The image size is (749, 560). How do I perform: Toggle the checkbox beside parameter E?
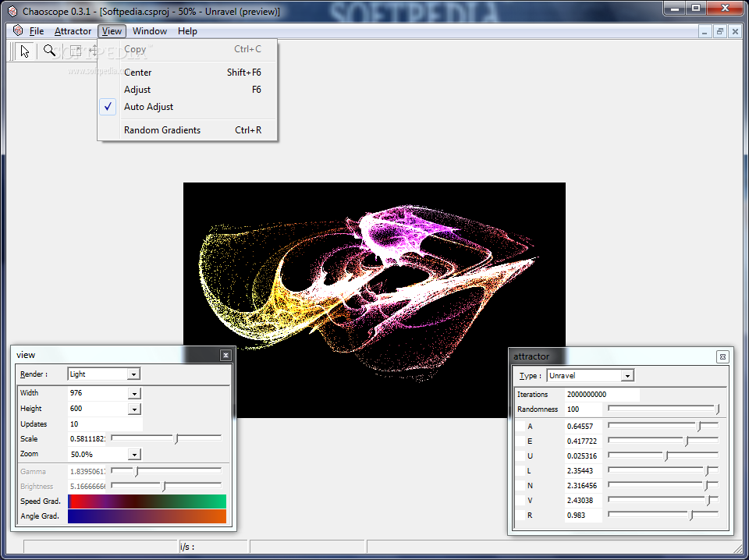pyautogui.click(x=520, y=441)
